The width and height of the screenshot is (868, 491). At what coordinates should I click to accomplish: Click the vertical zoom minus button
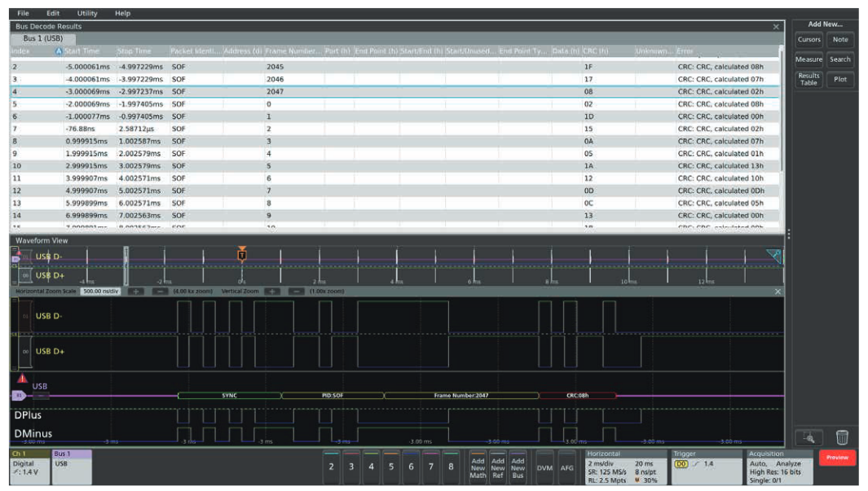click(297, 291)
